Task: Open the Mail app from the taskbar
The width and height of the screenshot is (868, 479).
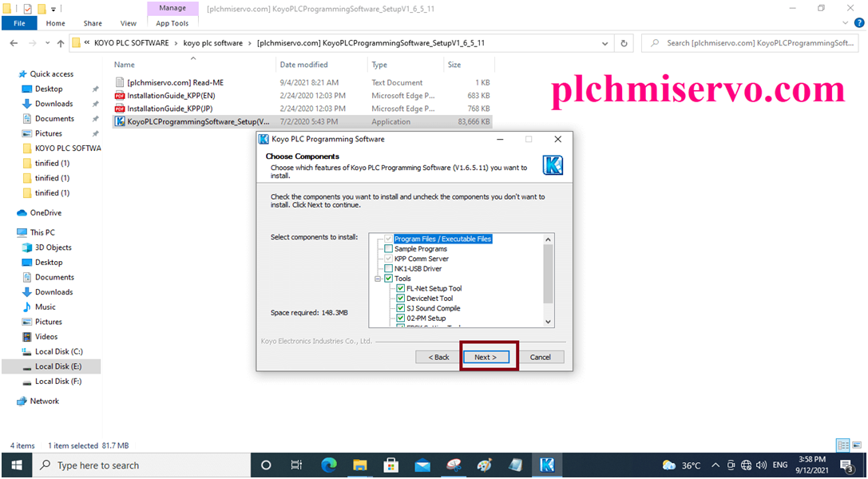Action: pos(422,465)
